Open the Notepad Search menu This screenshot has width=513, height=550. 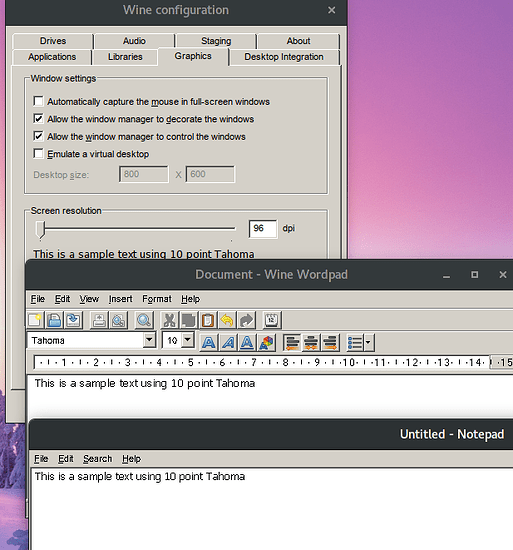point(97,459)
